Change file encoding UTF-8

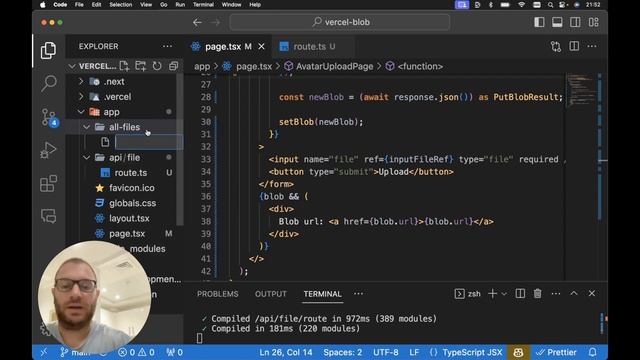coord(386,352)
